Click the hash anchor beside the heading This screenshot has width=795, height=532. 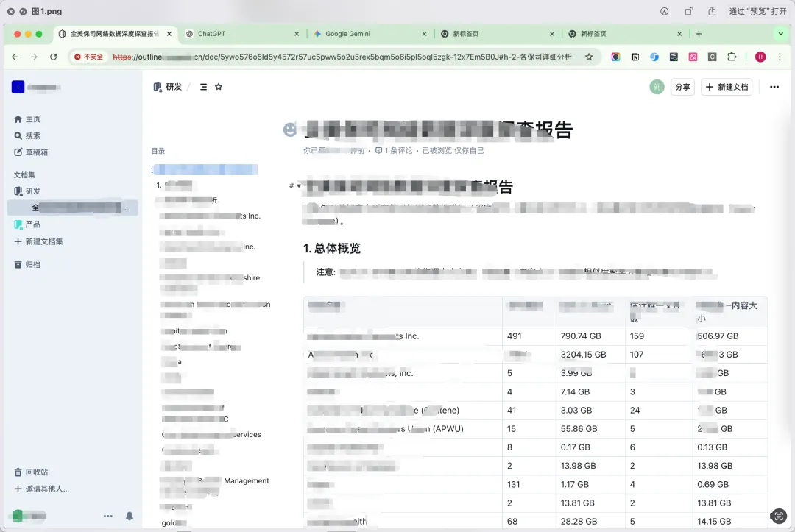[291, 186]
